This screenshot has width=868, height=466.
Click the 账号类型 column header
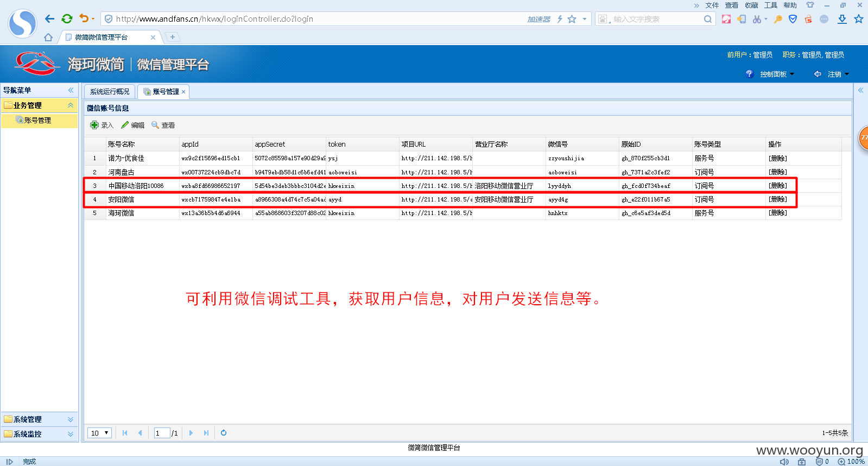(x=728, y=144)
